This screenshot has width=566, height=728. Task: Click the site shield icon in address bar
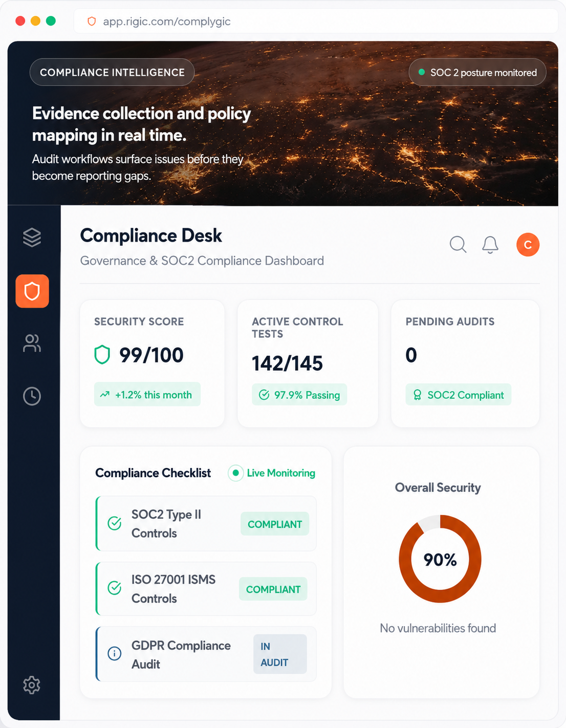(x=92, y=22)
